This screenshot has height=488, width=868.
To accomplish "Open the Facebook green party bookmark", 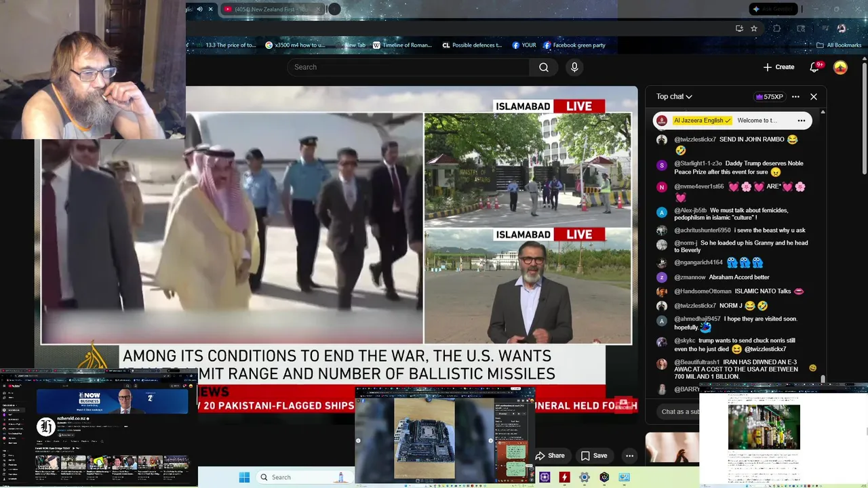I will (574, 45).
